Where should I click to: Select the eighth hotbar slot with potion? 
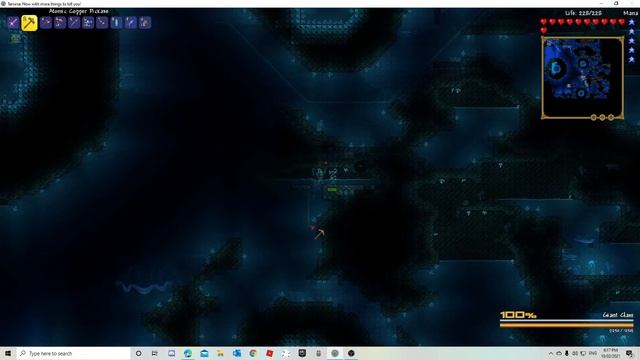pos(116,22)
